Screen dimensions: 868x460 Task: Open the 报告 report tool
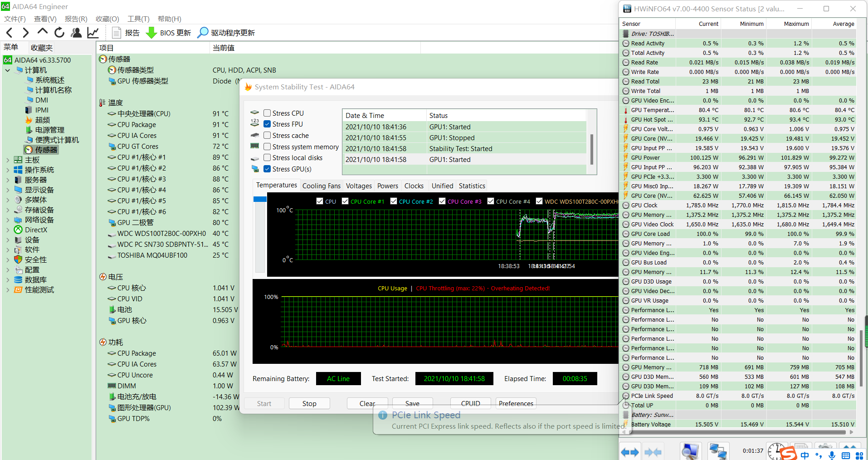[x=126, y=33]
